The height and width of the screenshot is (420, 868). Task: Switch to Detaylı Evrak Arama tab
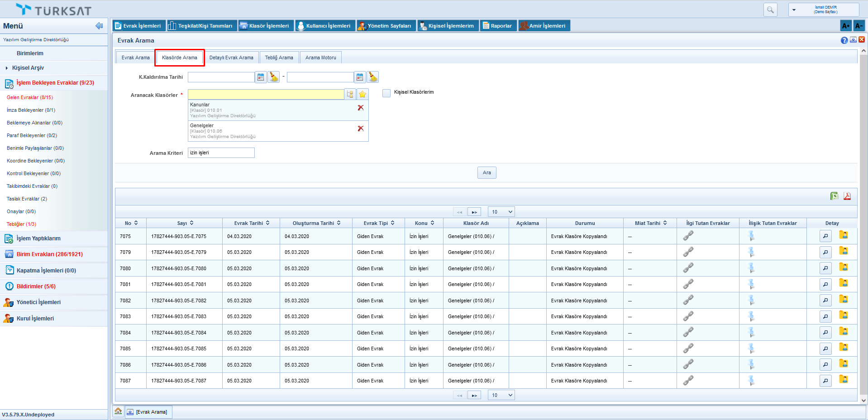pos(231,57)
